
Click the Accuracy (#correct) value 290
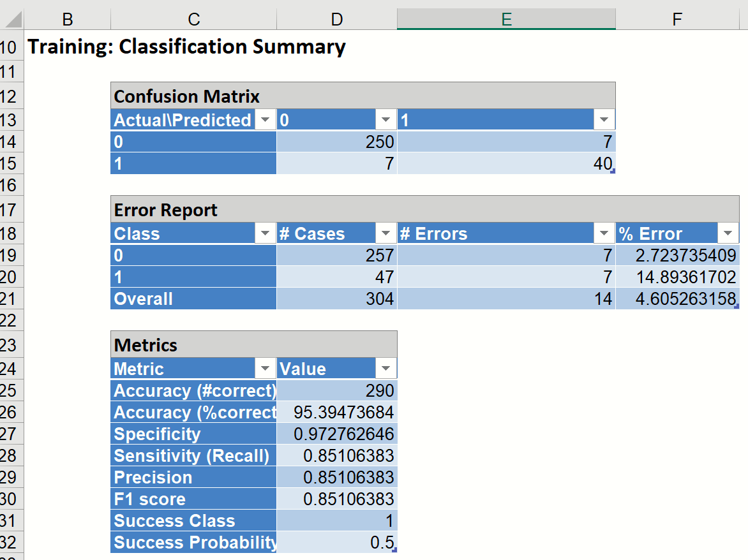point(337,390)
